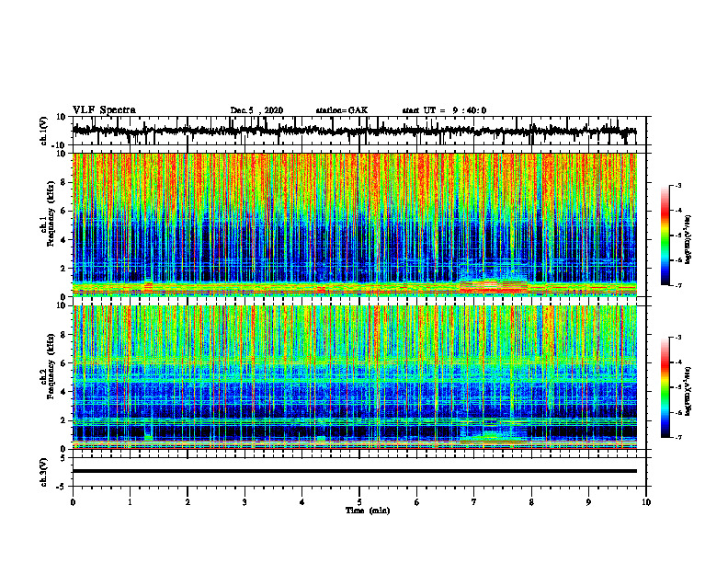Click the ch.2 "Frequency (kHz)" axis label

[x=50, y=367]
